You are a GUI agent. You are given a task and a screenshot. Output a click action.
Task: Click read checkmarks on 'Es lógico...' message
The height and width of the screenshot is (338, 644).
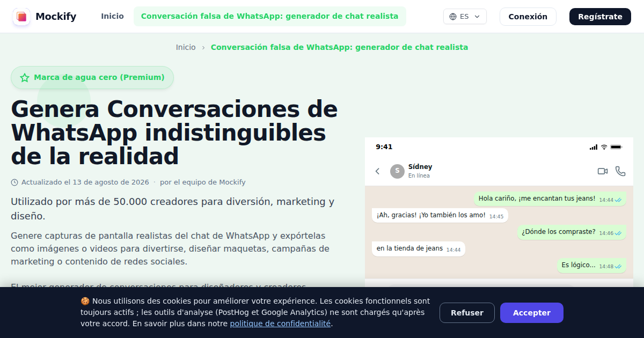pyautogui.click(x=618, y=266)
